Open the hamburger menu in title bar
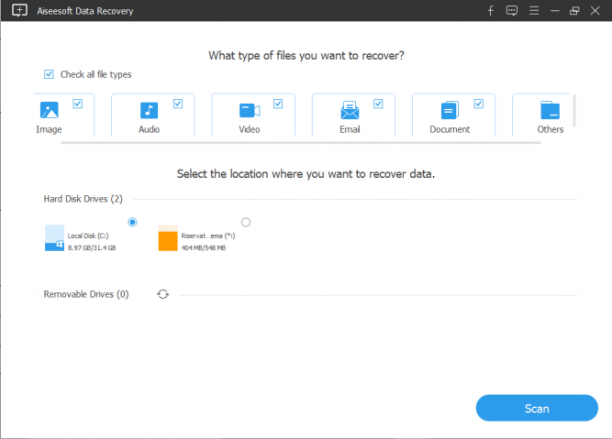The image size is (612, 439). pos(534,11)
